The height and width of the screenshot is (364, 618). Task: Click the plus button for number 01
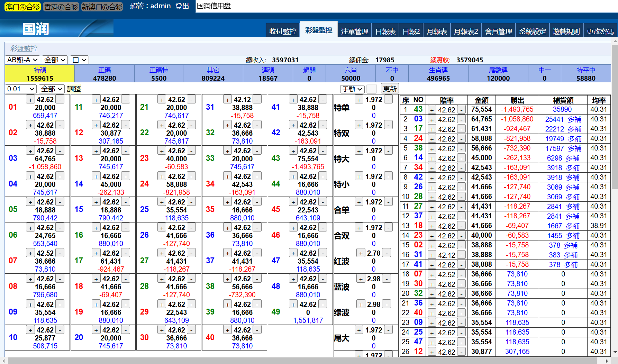(30, 100)
